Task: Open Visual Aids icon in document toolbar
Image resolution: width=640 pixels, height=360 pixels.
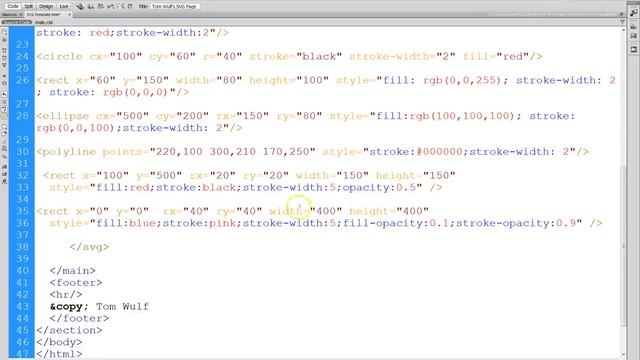Action: [121, 7]
